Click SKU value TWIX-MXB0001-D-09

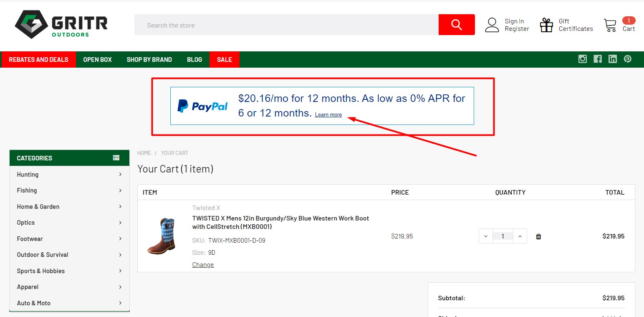click(237, 241)
